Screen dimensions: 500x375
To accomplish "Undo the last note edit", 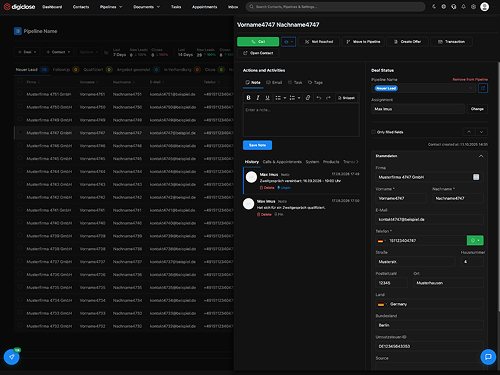I will tap(319, 98).
